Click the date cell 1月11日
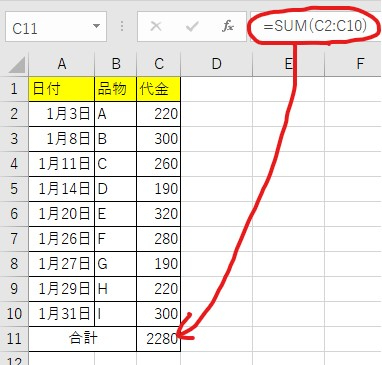The height and width of the screenshot is (365, 382). (62, 164)
